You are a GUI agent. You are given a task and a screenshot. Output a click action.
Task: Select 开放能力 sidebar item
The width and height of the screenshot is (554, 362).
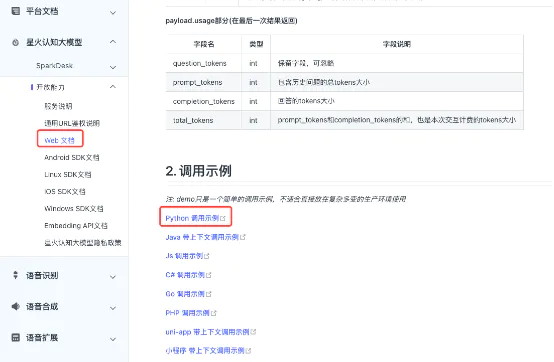click(x=50, y=87)
